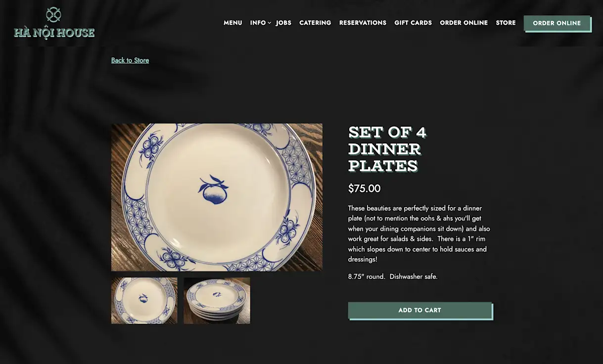603x364 pixels.
Task: Click the green Order Online button
Action: point(557,23)
